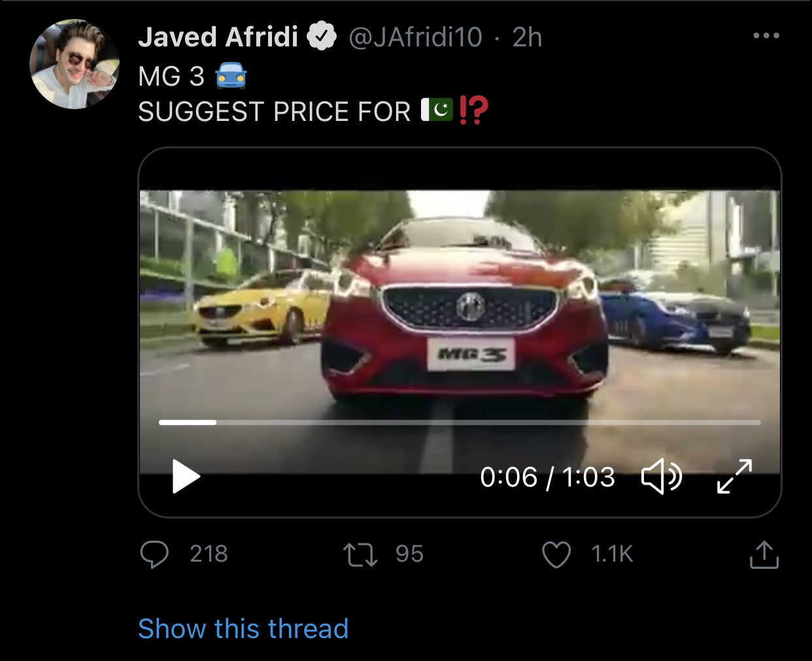Open the three-dot more options menu
The height and width of the screenshot is (661, 812).
[766, 35]
